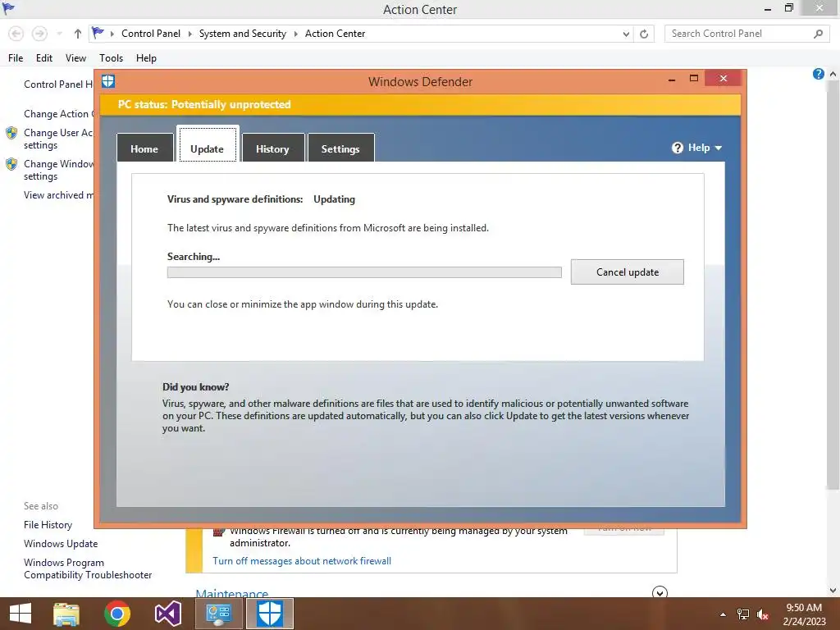Open the address bar history dropdown
840x630 pixels.
626,34
